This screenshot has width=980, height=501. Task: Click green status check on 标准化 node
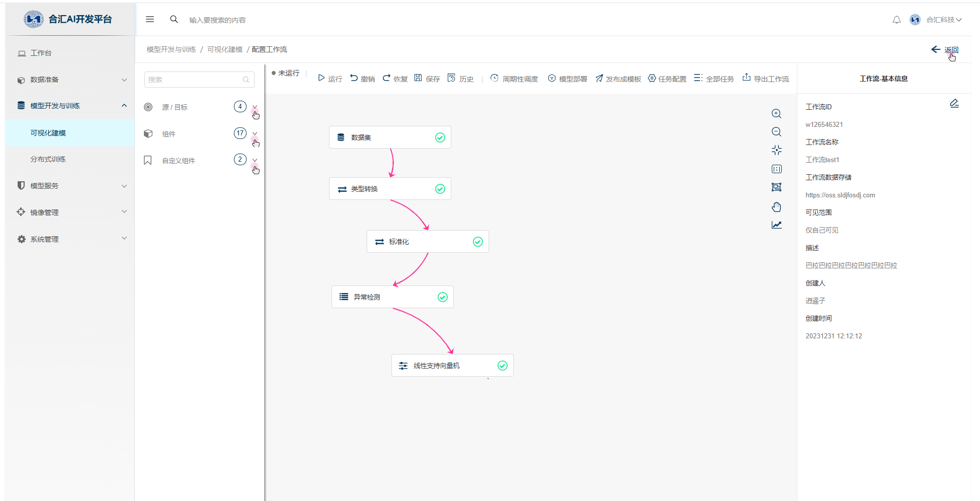click(477, 242)
